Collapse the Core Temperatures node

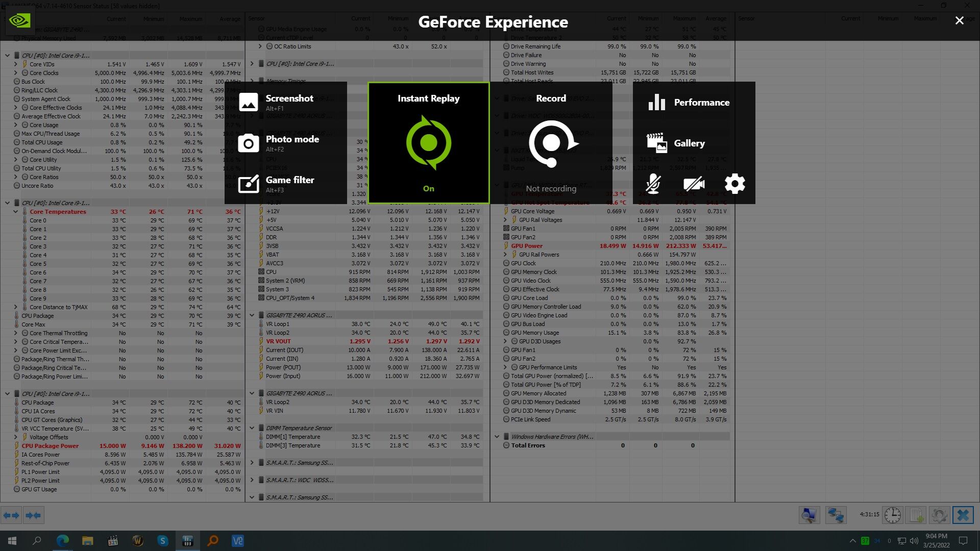click(15, 212)
